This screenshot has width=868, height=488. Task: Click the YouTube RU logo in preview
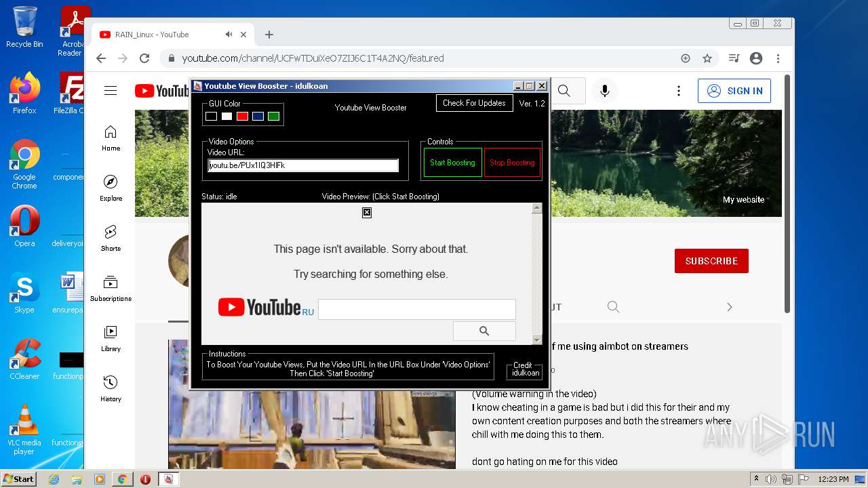click(x=266, y=308)
